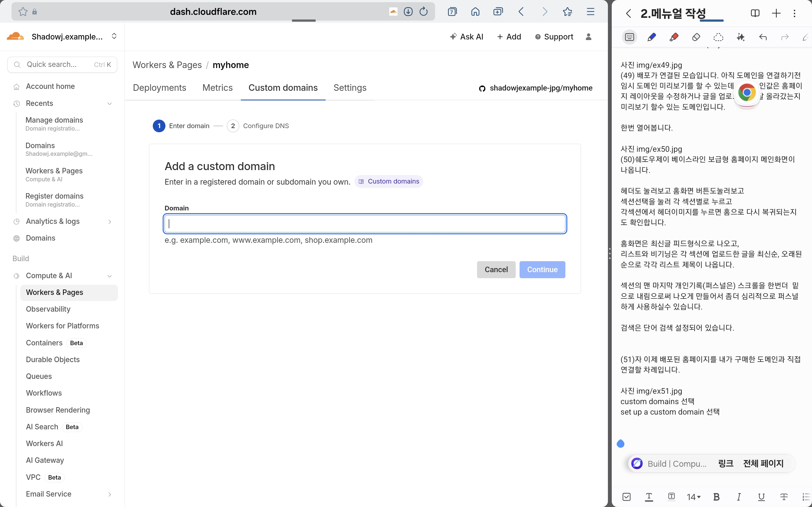Toggle keyboard input mode in notes
812x507 pixels.
[629, 37]
